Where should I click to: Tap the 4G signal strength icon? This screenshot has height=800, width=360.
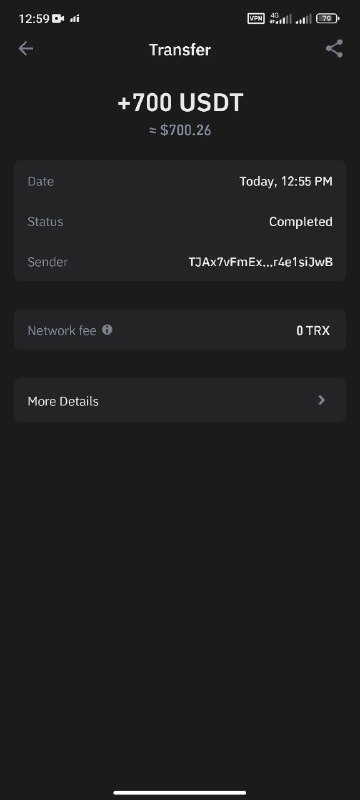click(280, 19)
